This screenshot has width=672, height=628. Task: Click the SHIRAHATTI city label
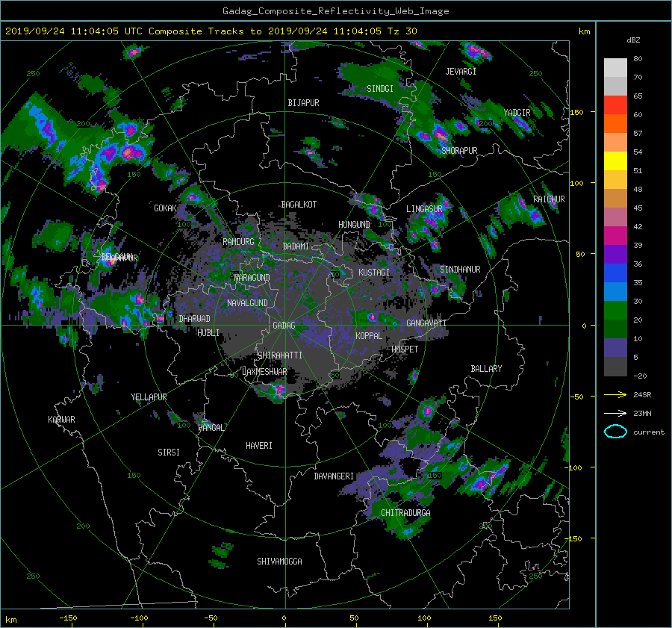[280, 355]
